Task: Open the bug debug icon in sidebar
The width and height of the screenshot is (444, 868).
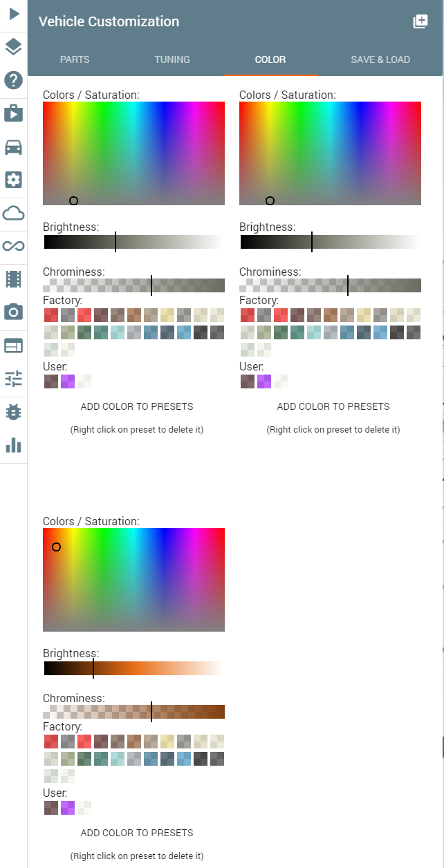Action: coord(14,412)
